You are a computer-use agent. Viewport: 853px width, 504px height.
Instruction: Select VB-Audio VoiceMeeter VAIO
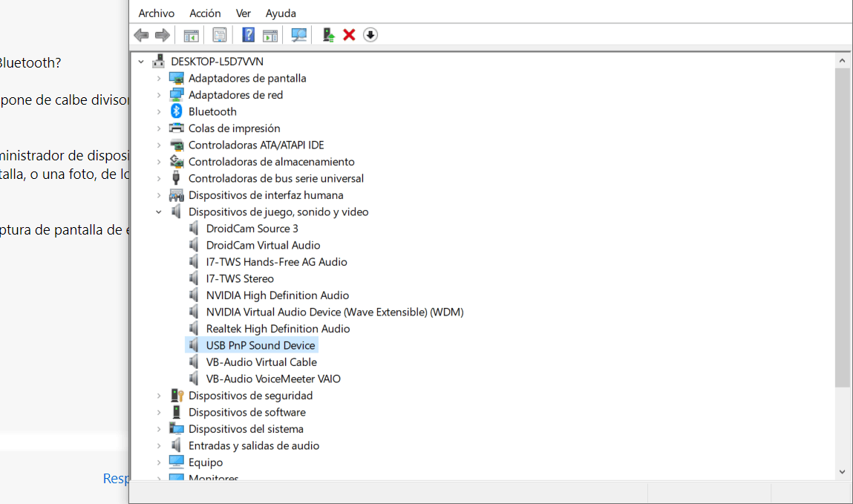coord(273,379)
